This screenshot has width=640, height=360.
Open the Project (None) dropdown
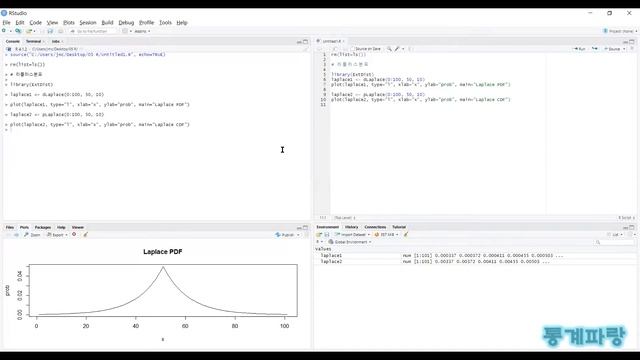[x=620, y=31]
